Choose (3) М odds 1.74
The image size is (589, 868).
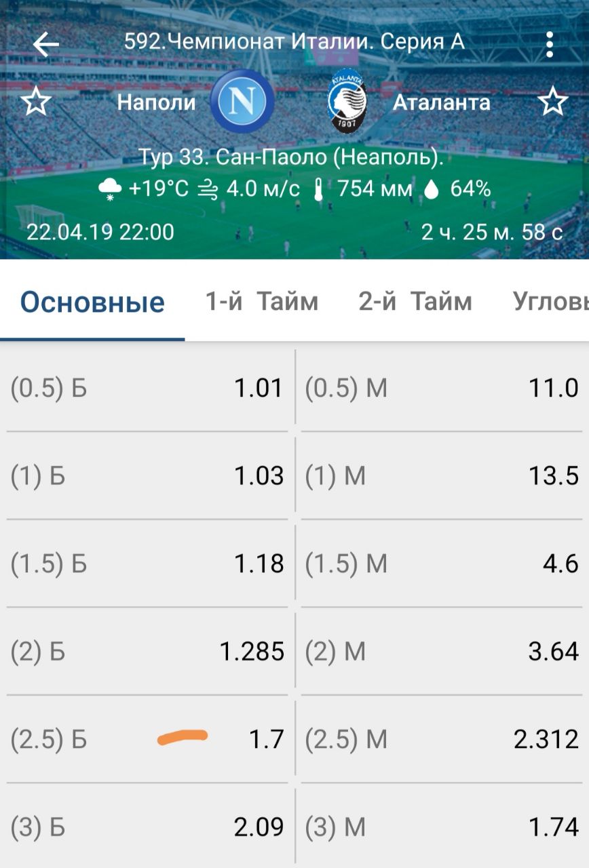pos(441,827)
